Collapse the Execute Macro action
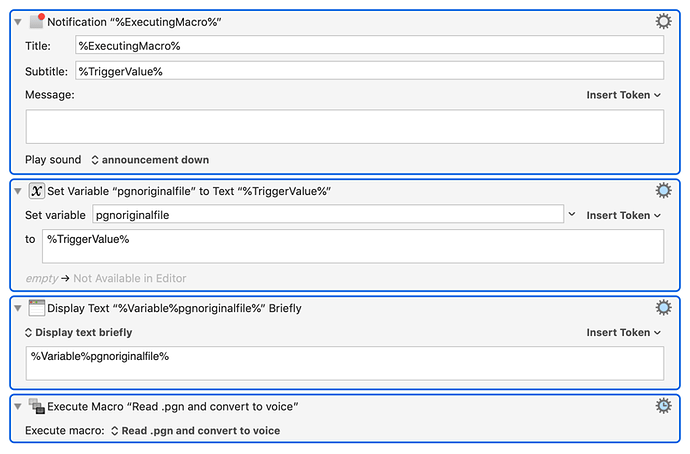690x454 pixels. (18, 406)
